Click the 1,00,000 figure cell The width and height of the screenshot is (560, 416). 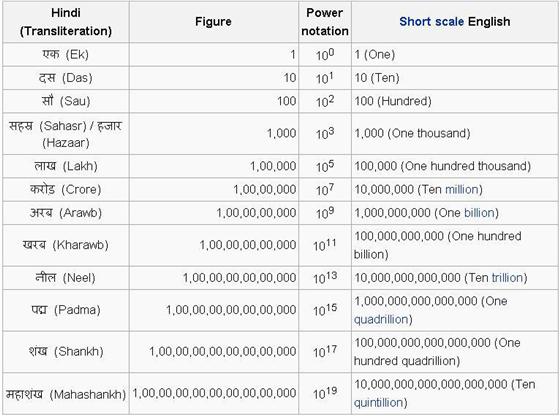pos(214,166)
